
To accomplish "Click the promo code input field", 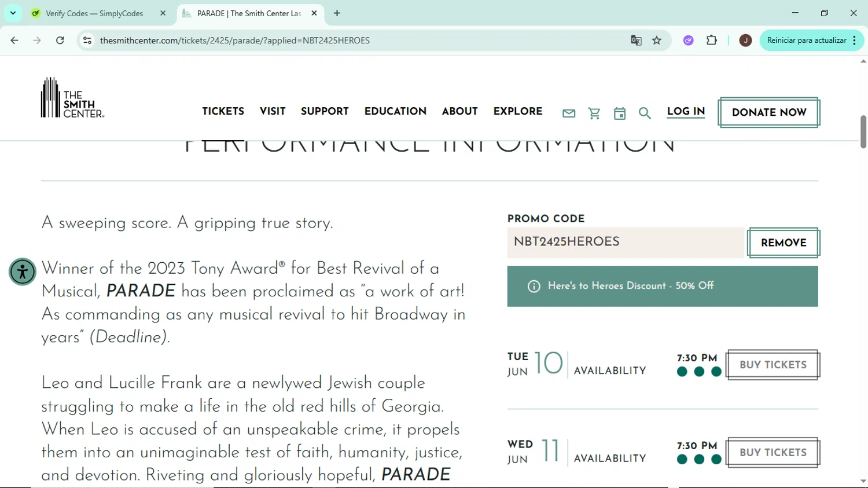I will pyautogui.click(x=626, y=243).
